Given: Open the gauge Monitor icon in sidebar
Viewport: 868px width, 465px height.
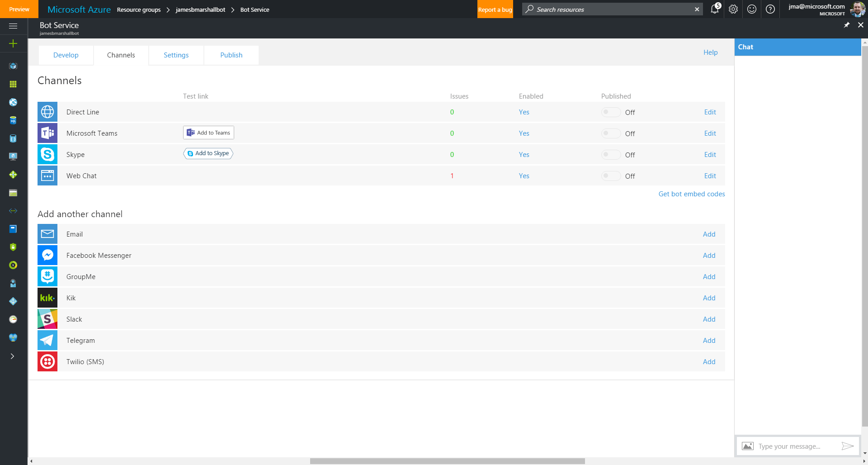Looking at the screenshot, I should [13, 319].
